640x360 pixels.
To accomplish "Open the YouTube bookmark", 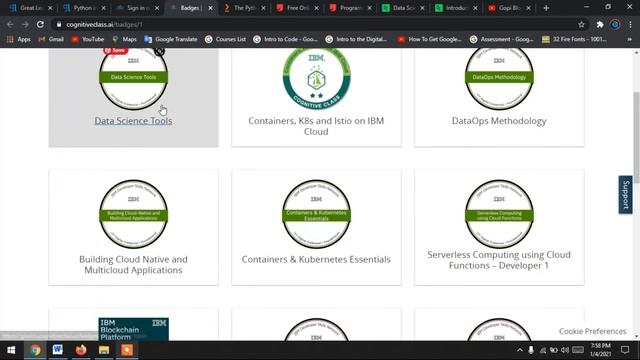I will click(x=88, y=39).
